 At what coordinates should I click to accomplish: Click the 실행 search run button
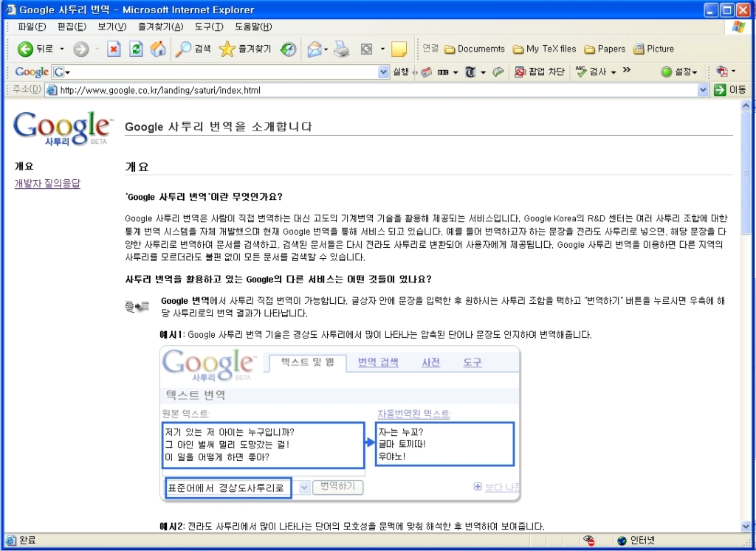pyautogui.click(x=401, y=72)
